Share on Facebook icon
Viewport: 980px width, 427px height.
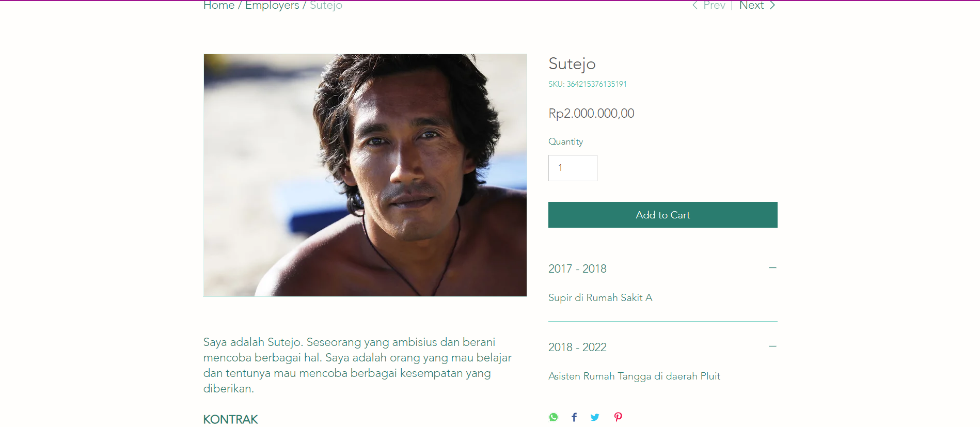click(574, 417)
